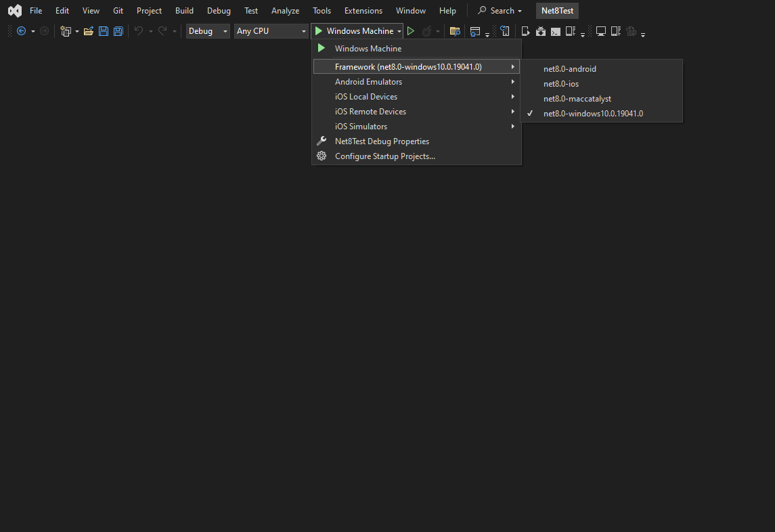The image size is (775, 532).
Task: Click the Hot Reload flame icon
Action: [x=426, y=31]
